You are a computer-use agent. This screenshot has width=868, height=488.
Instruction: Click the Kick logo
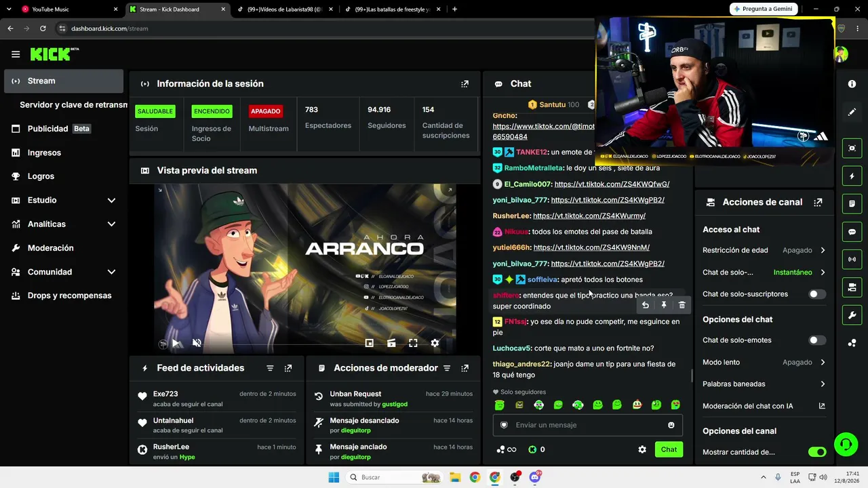pos(54,54)
